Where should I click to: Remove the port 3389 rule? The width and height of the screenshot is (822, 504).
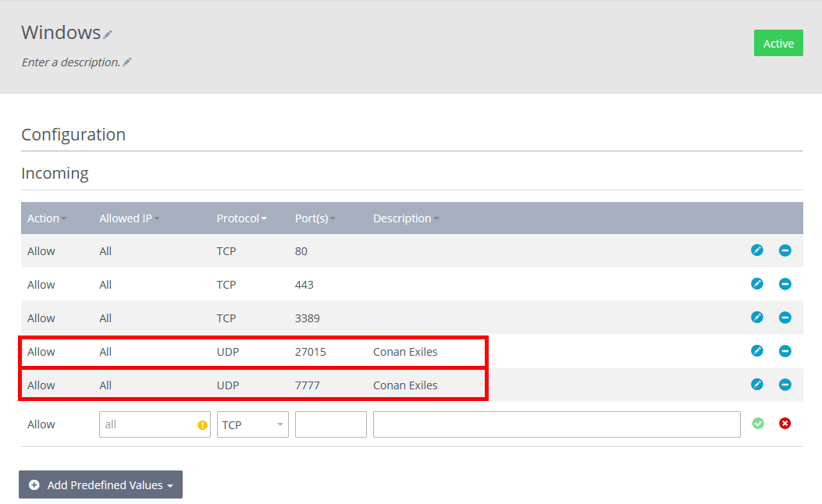[785, 318]
